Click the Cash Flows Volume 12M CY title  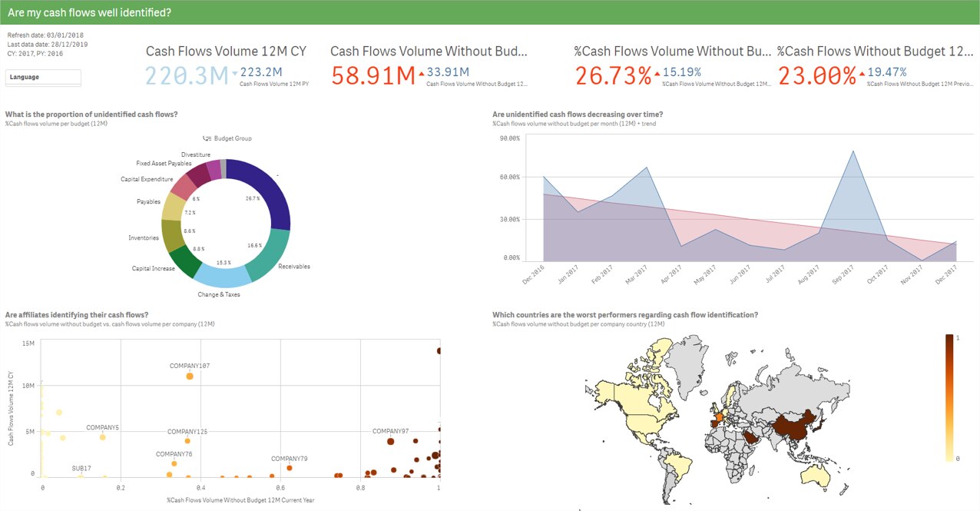pyautogui.click(x=226, y=51)
